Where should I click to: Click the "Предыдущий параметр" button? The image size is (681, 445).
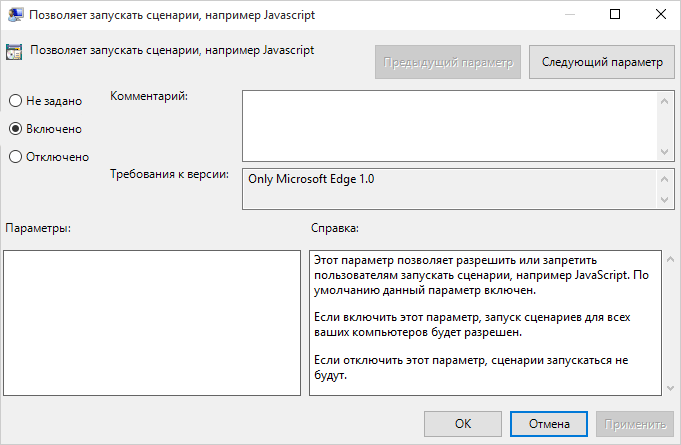pyautogui.click(x=448, y=62)
